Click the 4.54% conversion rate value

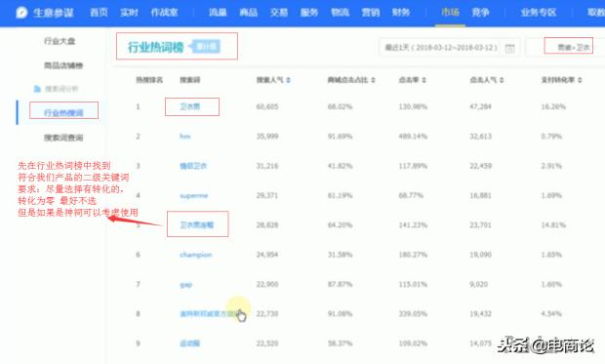point(551,314)
